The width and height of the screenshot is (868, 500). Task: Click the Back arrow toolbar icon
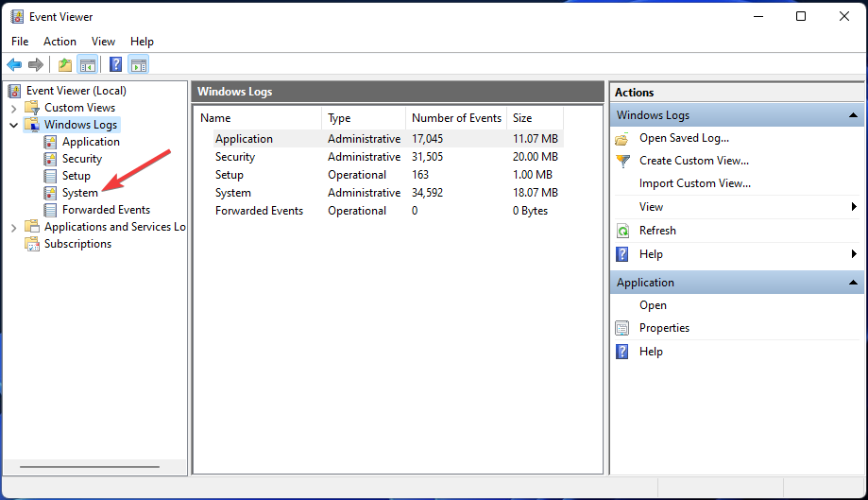(x=14, y=65)
